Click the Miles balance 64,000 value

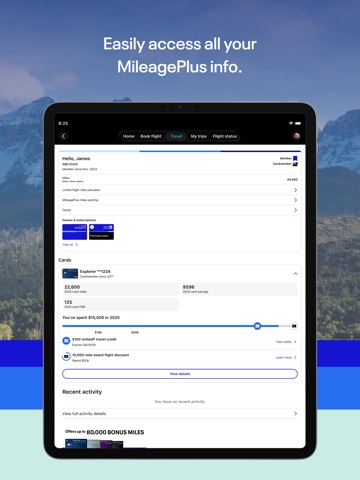[292, 180]
